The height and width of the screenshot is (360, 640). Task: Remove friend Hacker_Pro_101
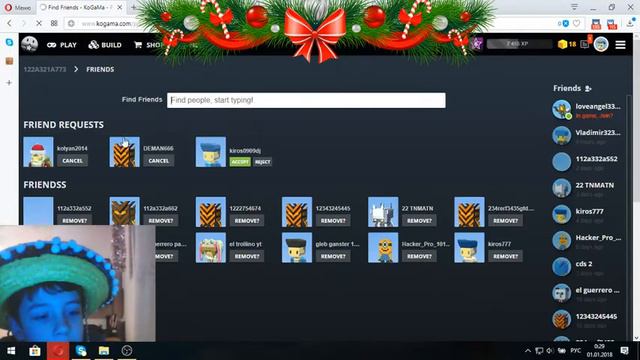point(419,256)
